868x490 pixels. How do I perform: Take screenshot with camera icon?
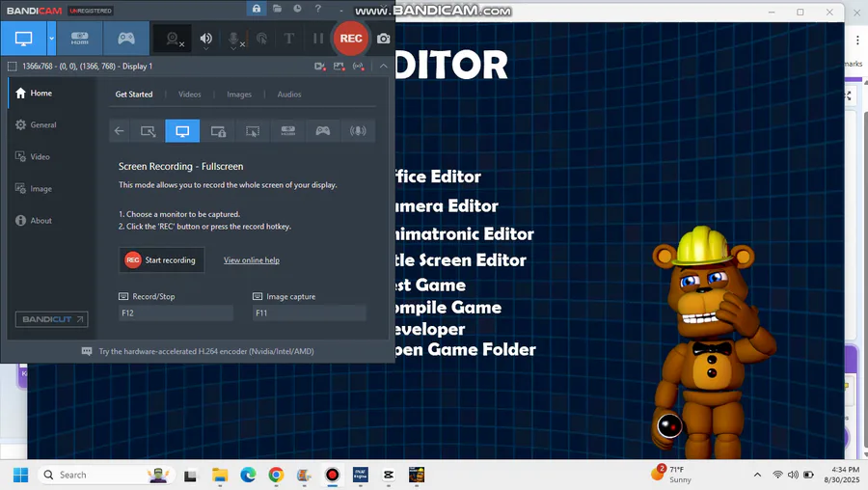(x=383, y=39)
